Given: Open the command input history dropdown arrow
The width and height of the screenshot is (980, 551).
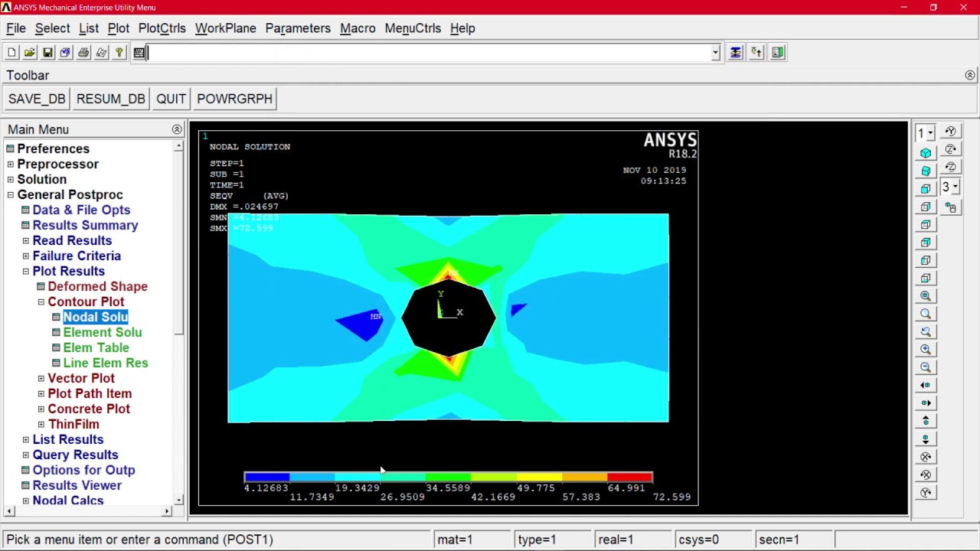Looking at the screenshot, I should pyautogui.click(x=715, y=53).
